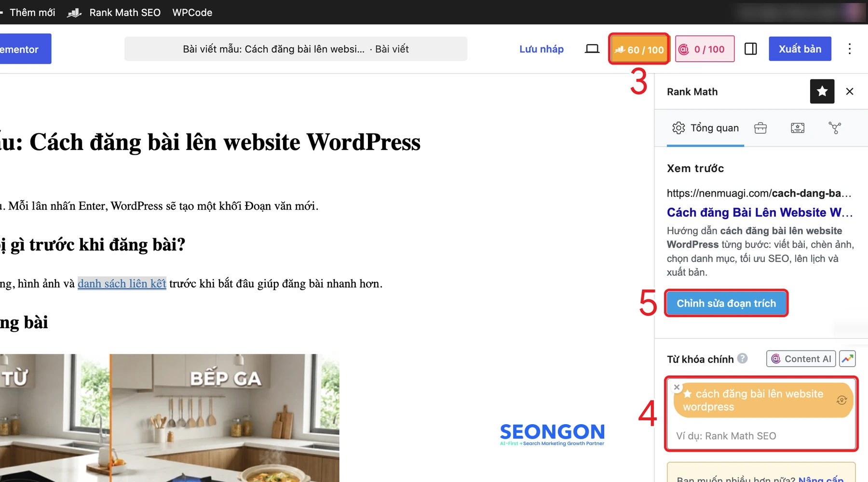Click the paragraph about nhấn Enter
868x482 pixels.
click(x=159, y=206)
